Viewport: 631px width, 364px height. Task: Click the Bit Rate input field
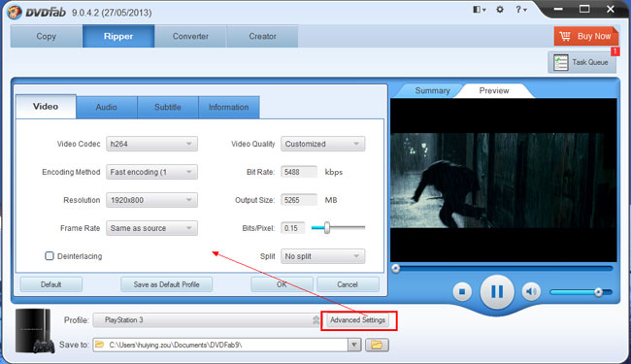tap(299, 172)
